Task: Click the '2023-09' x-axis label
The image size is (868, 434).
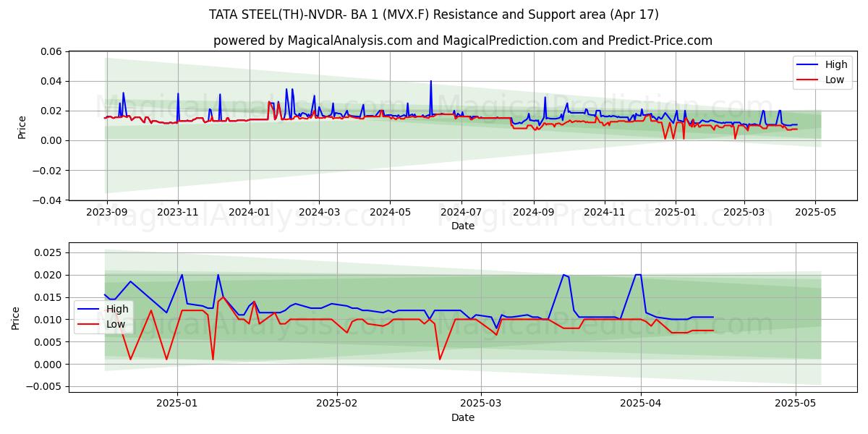Action: point(107,212)
